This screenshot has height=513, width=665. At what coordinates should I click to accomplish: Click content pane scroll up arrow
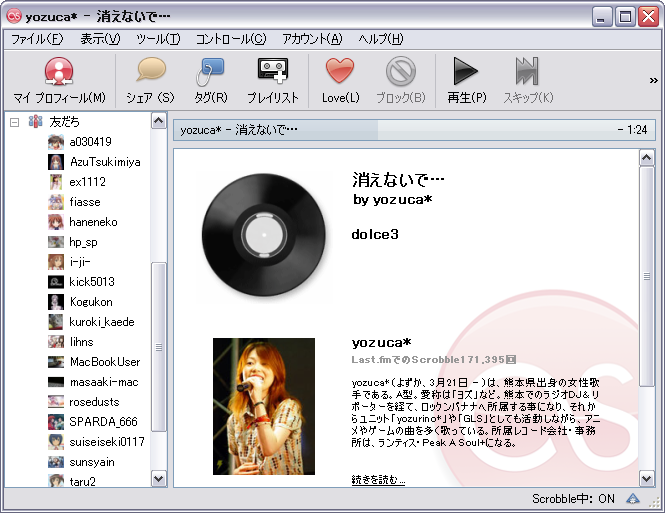point(646,158)
